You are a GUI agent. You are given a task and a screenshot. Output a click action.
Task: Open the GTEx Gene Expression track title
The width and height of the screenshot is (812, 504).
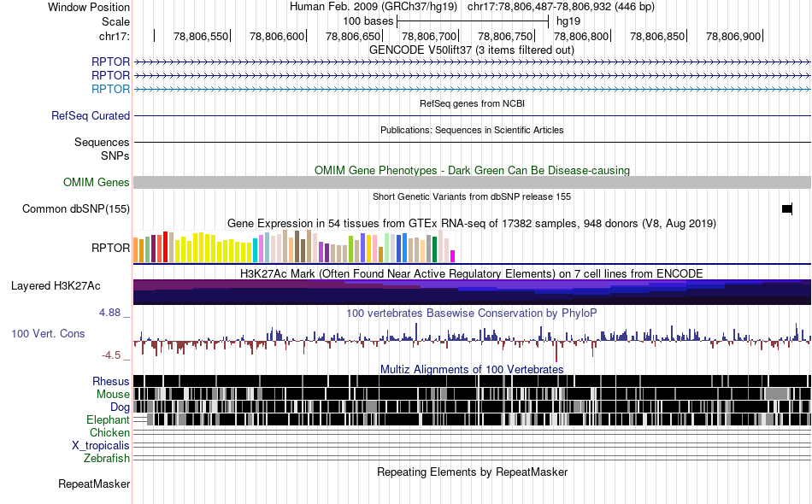point(472,224)
